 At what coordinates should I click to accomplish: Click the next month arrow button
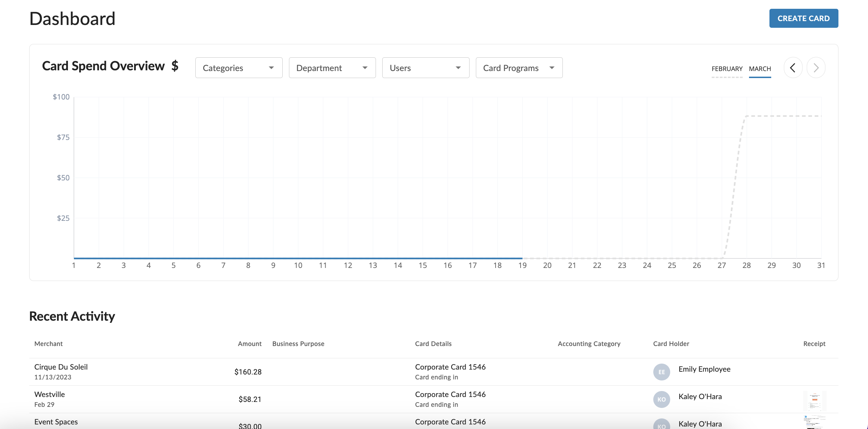point(816,68)
